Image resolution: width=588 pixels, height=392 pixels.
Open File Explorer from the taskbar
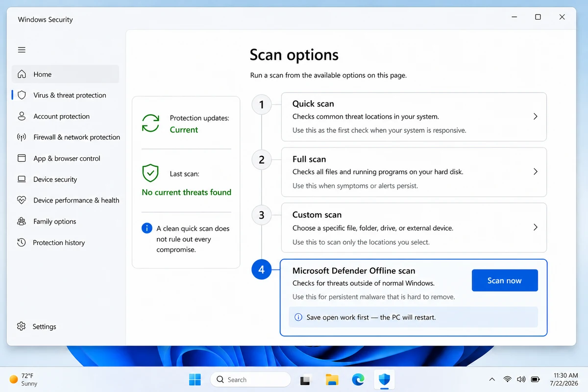(332, 379)
